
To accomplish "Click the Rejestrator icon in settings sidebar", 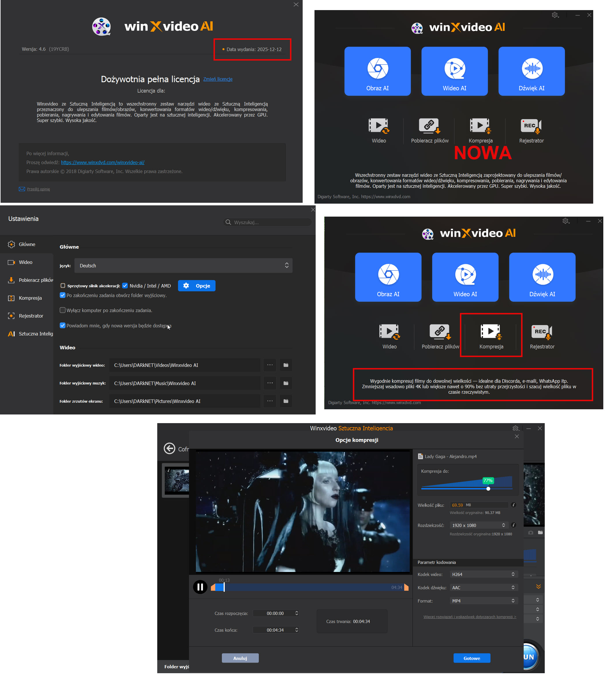I will click(x=11, y=316).
